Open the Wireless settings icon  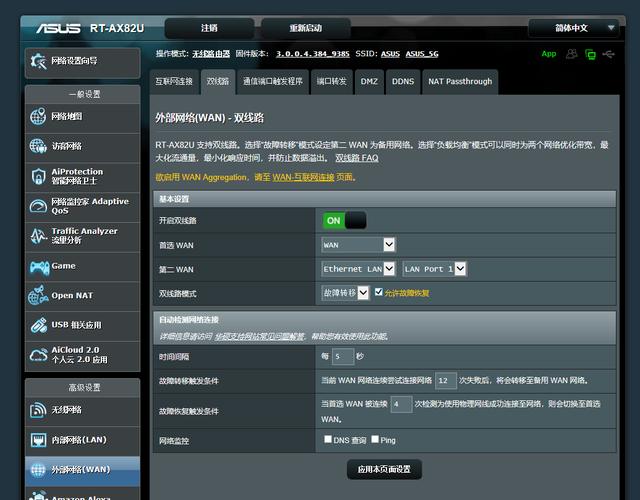(x=38, y=410)
